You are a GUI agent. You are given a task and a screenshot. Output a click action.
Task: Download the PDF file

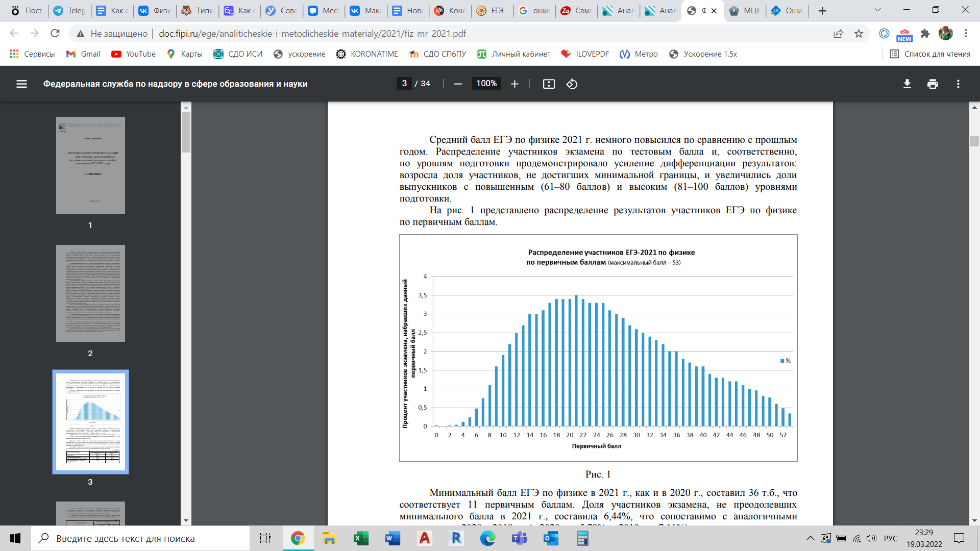(907, 84)
